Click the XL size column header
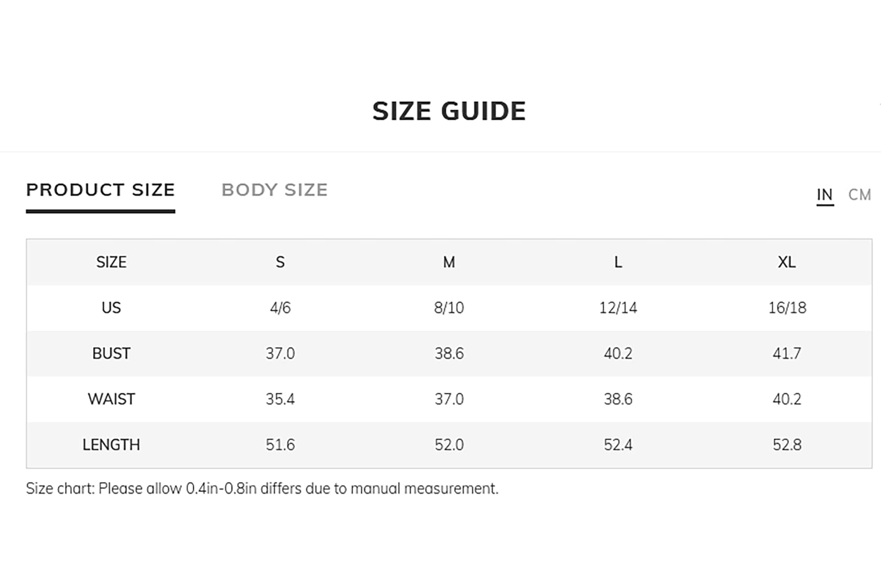Image resolution: width=881 pixels, height=588 pixels. click(x=787, y=262)
